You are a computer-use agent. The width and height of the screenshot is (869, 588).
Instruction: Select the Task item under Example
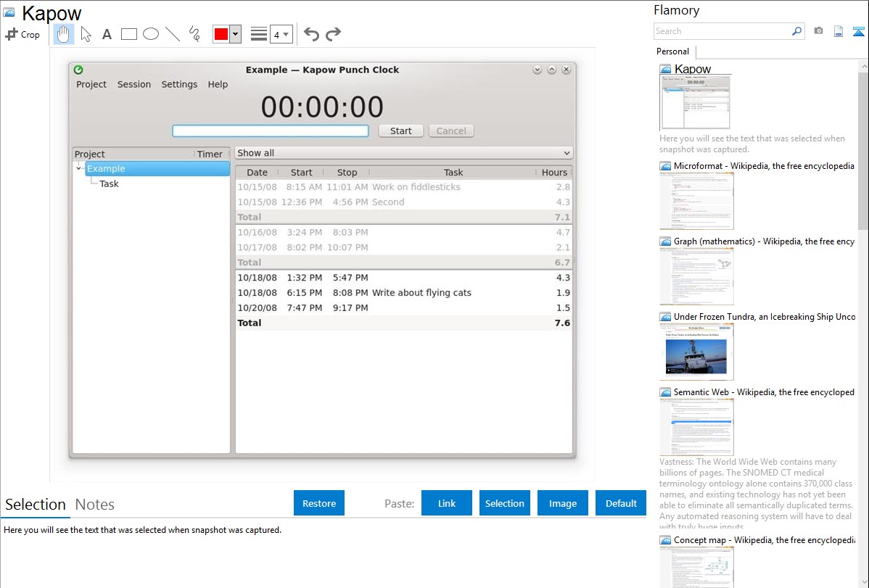110,184
